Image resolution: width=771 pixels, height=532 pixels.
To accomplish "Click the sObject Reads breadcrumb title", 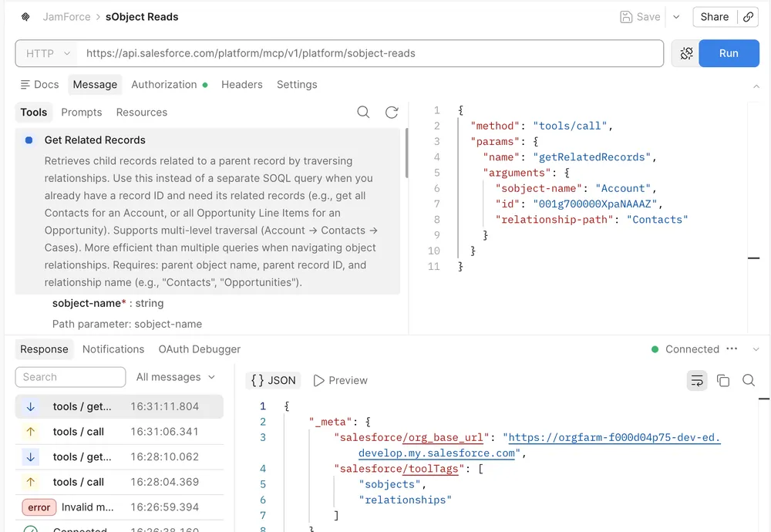I will (x=142, y=17).
